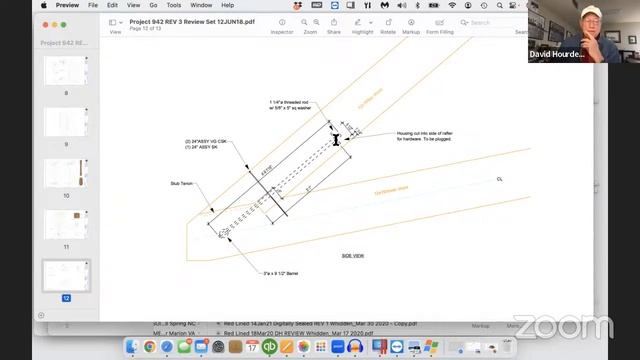
Task: Open Launchpad from the dock
Action: tap(321, 347)
